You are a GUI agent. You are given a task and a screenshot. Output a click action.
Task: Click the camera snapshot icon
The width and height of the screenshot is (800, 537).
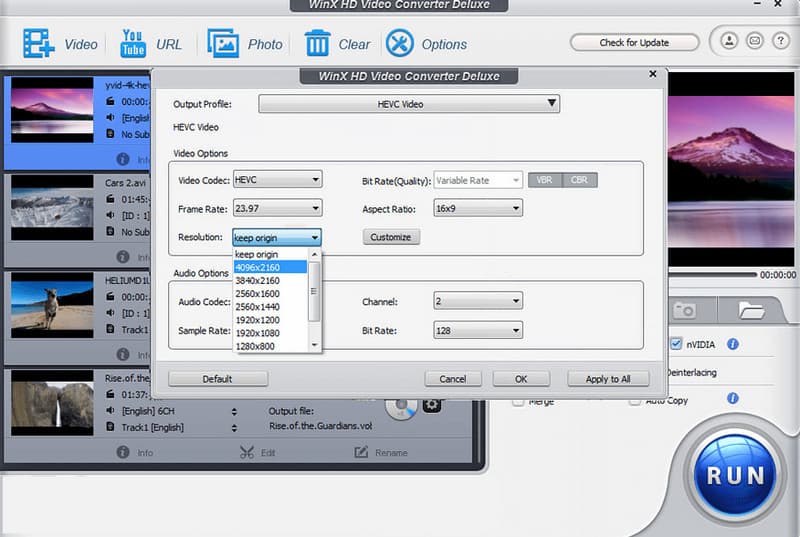[x=685, y=310]
